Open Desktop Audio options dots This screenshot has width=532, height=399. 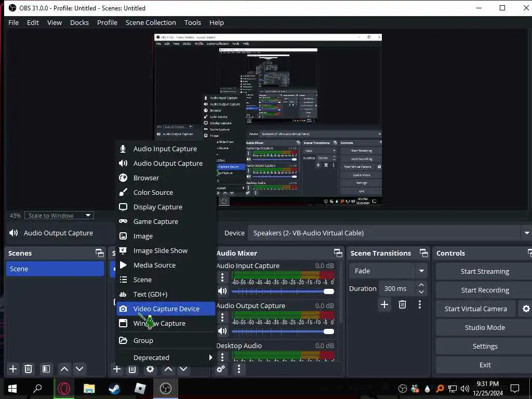coord(222,357)
